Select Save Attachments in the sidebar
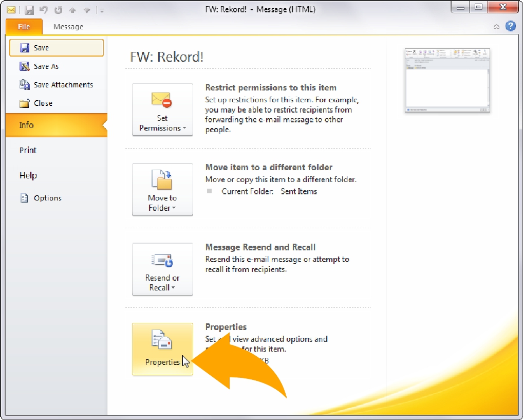 pyautogui.click(x=57, y=85)
